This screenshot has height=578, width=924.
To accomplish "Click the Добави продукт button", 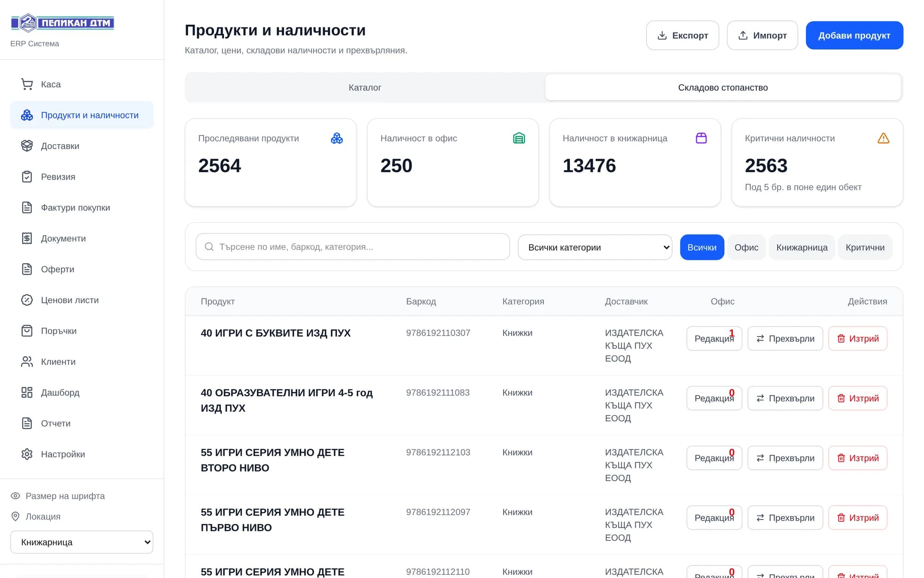I will click(x=854, y=35).
